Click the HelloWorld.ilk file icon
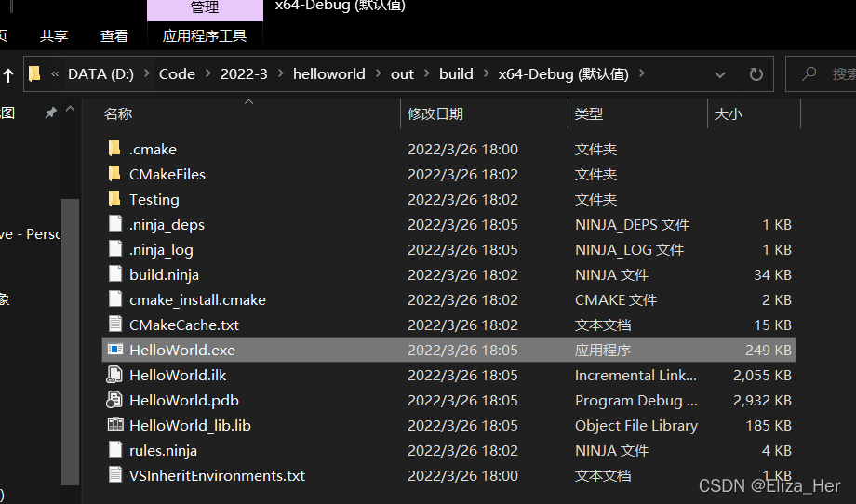This screenshot has height=504, width=856. 115,375
